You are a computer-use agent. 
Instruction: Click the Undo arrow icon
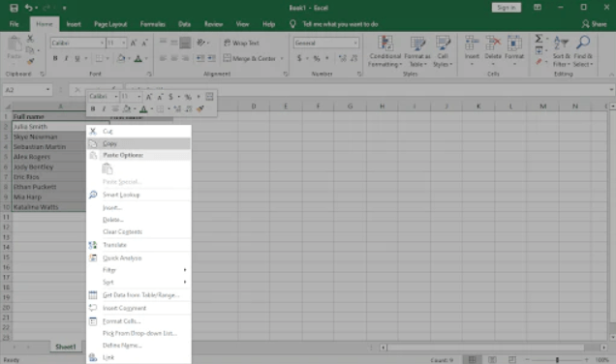coord(28,8)
